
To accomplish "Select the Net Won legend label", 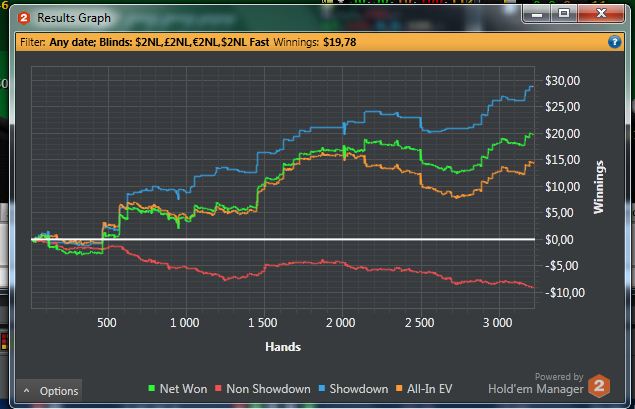I will pyautogui.click(x=183, y=389).
